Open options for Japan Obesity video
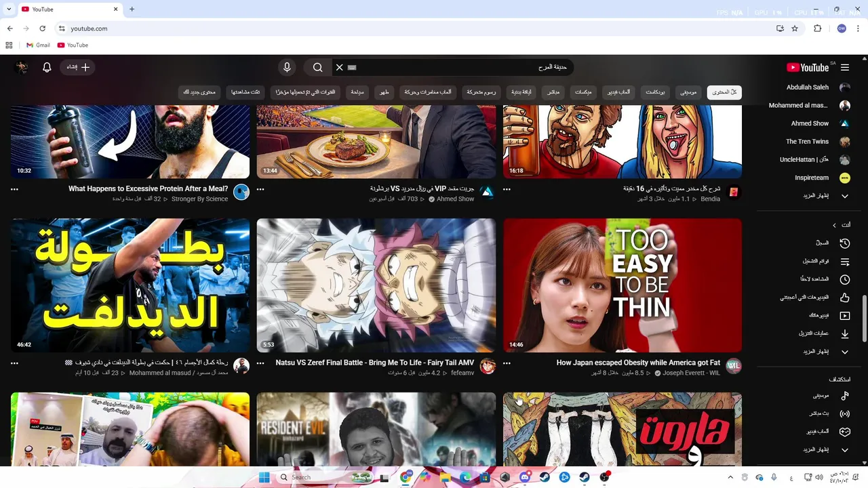This screenshot has height=488, width=868. coord(507,363)
